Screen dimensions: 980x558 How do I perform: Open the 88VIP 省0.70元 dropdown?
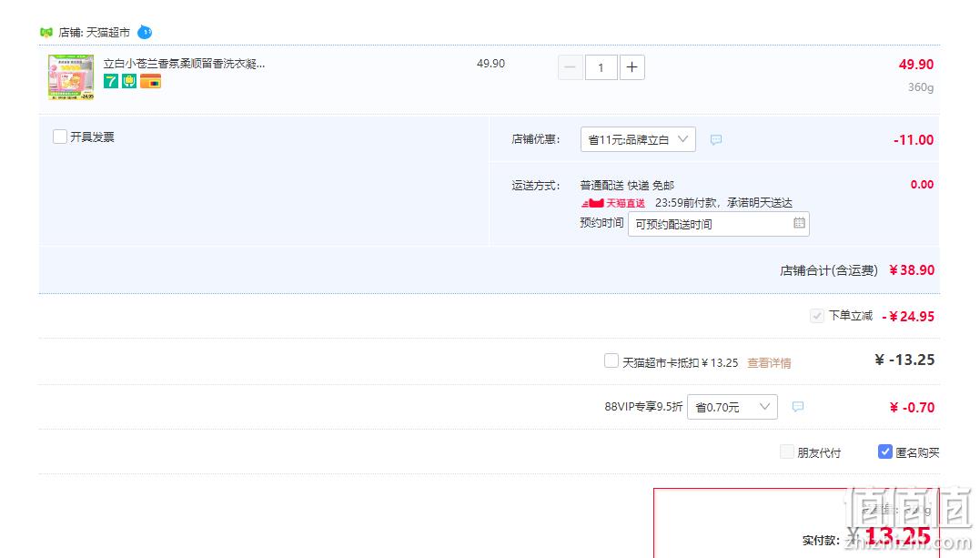(x=732, y=407)
